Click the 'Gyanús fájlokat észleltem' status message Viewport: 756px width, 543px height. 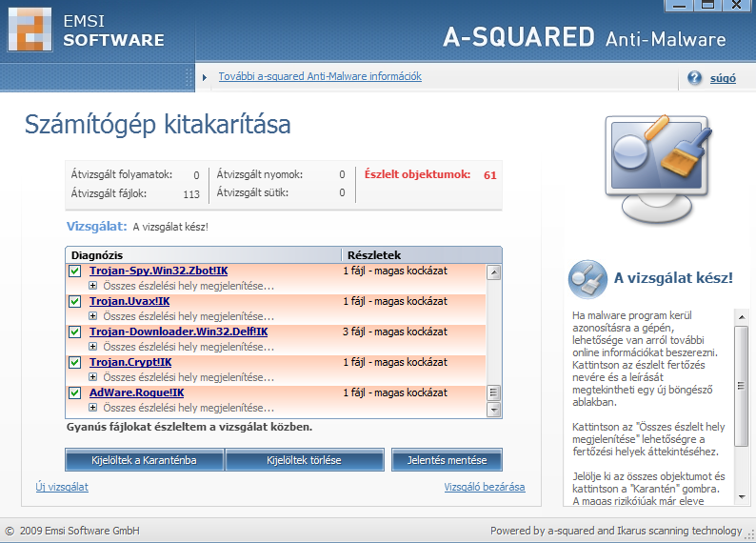(x=189, y=427)
